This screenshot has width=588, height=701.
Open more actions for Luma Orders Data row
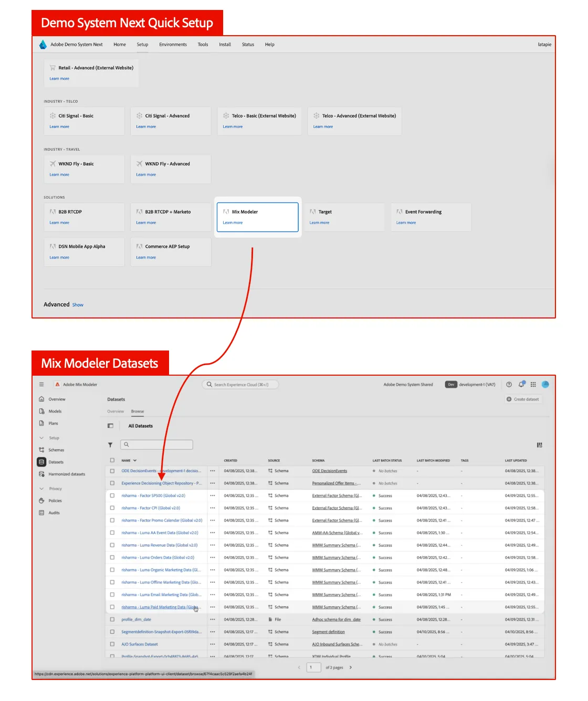click(213, 558)
